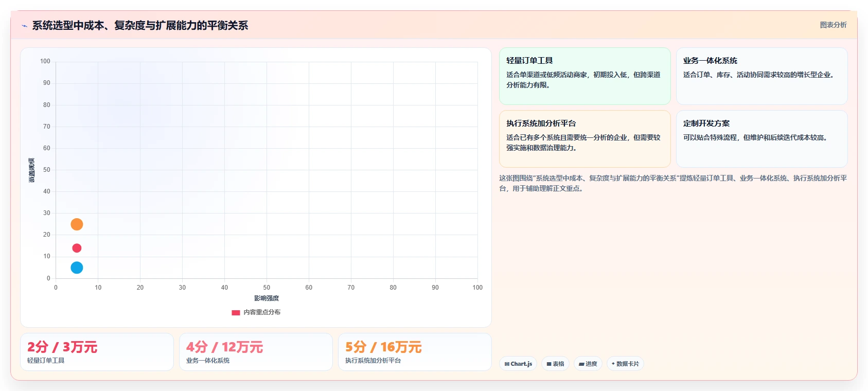Image resolution: width=868 pixels, height=391 pixels.
Task: Click the 业务一体化系统 label under 4分
Action: [x=208, y=361]
